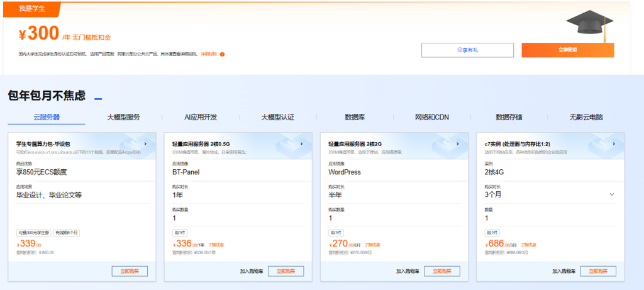Viewport: 644px width, 290px height.
Task: Switch to the 大模型服务 tab
Action: coord(123,117)
